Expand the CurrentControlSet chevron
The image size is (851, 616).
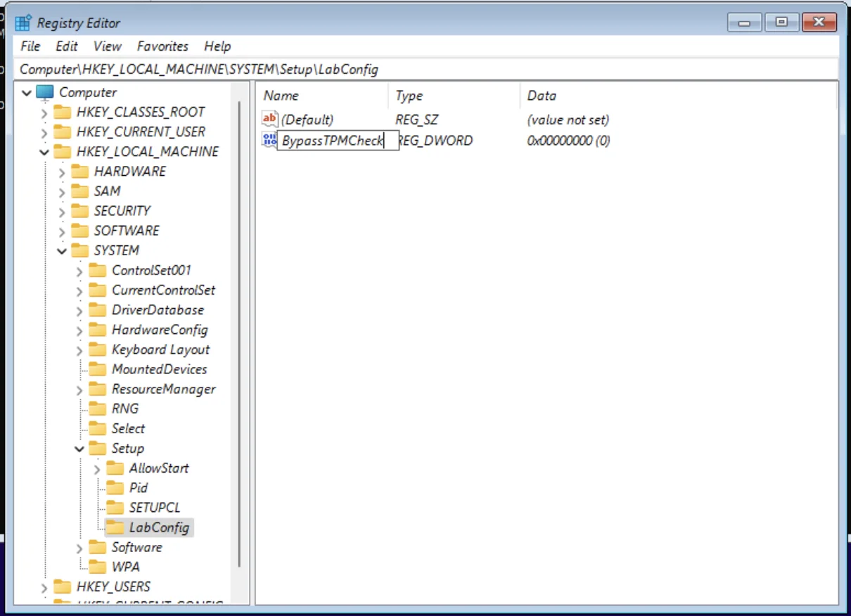pyautogui.click(x=79, y=291)
